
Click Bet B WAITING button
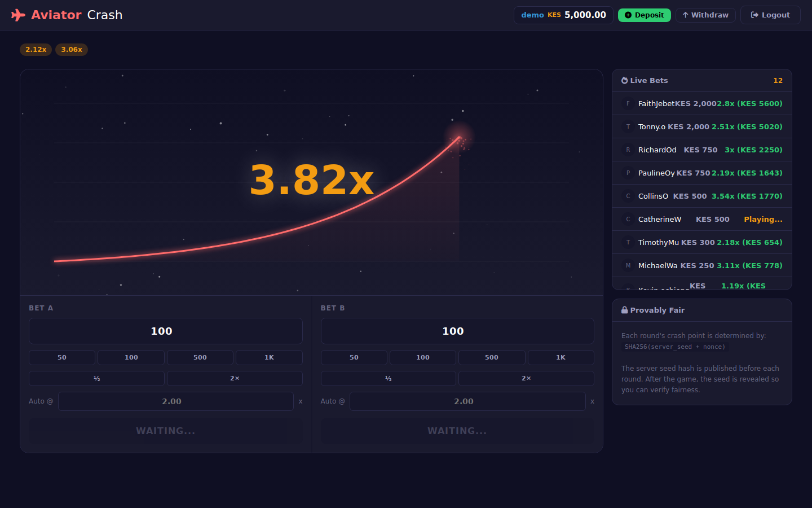457,431
